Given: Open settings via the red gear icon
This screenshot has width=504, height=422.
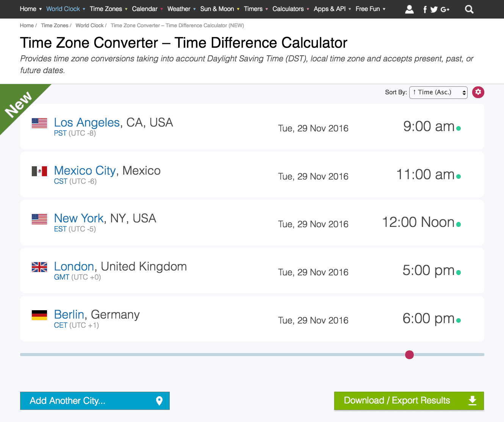Looking at the screenshot, I should (478, 92).
